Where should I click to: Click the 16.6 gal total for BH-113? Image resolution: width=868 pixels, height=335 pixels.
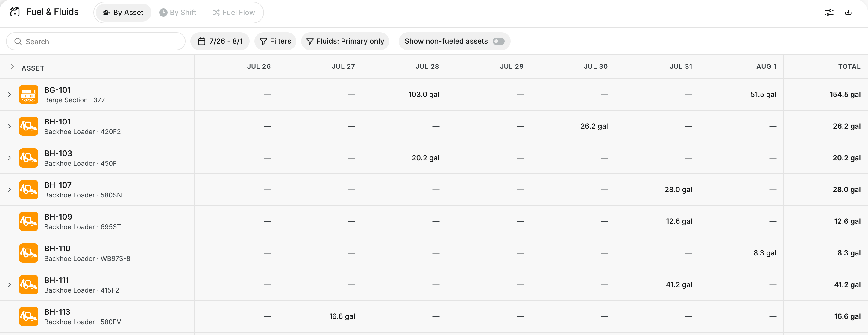(x=847, y=316)
